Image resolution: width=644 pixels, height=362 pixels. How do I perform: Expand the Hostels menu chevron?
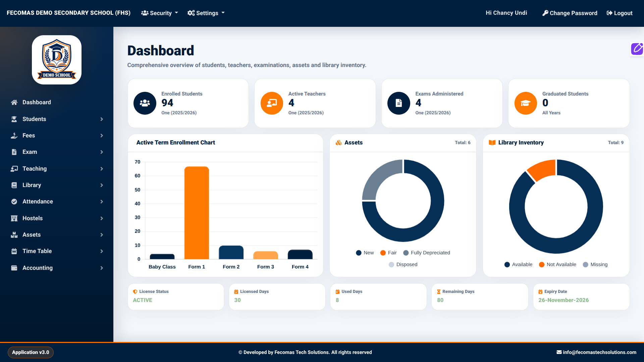(102, 219)
